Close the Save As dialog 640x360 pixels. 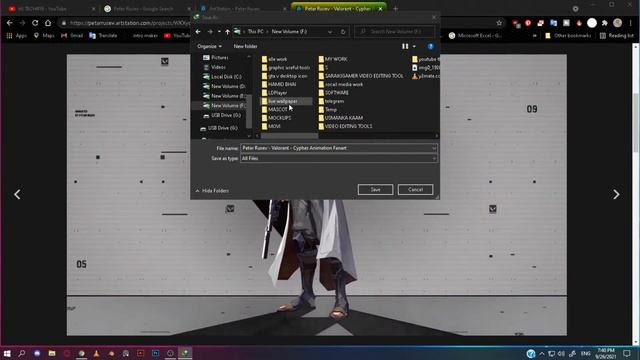(434, 18)
